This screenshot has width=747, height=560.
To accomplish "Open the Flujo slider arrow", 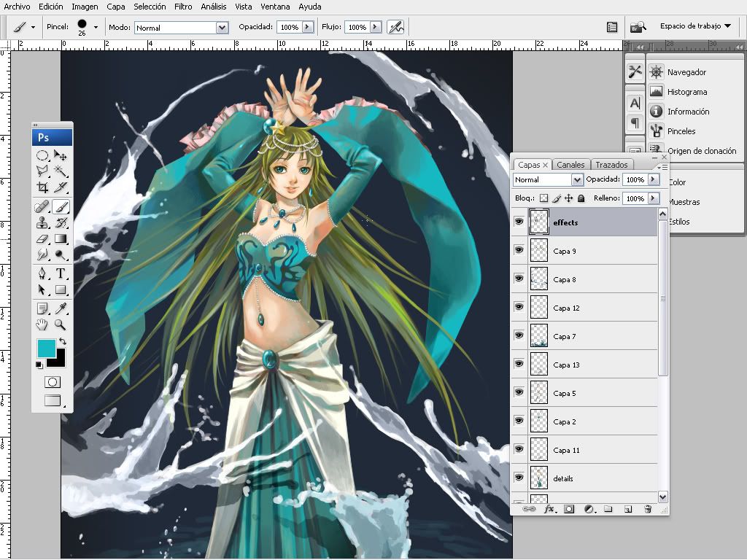I will pyautogui.click(x=376, y=27).
